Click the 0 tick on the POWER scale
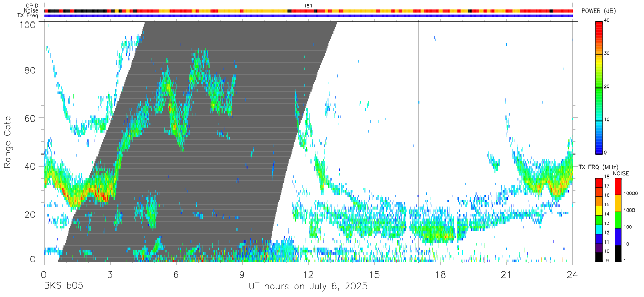Viewport: 644px width, 297px height. click(606, 152)
